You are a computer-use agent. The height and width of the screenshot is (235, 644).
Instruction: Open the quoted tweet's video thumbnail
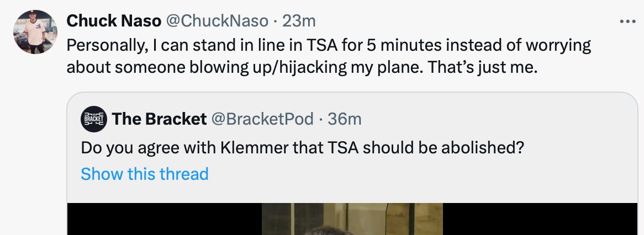pos(352,219)
